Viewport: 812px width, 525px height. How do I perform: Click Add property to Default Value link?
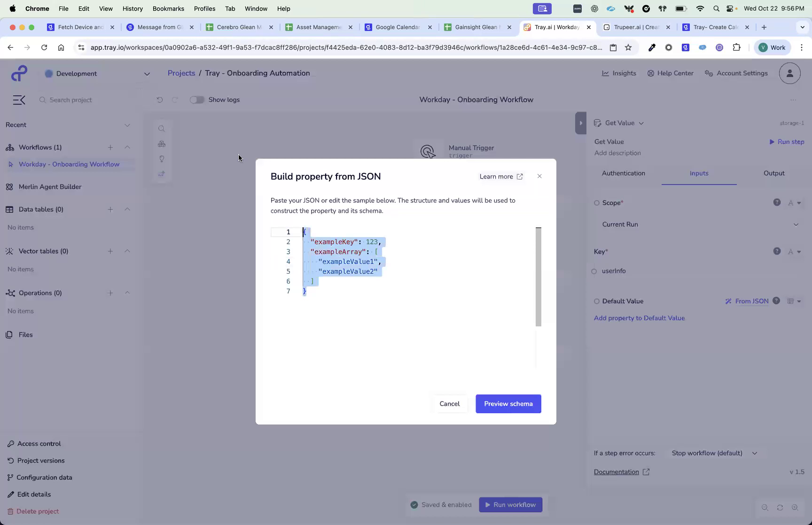[639, 318]
